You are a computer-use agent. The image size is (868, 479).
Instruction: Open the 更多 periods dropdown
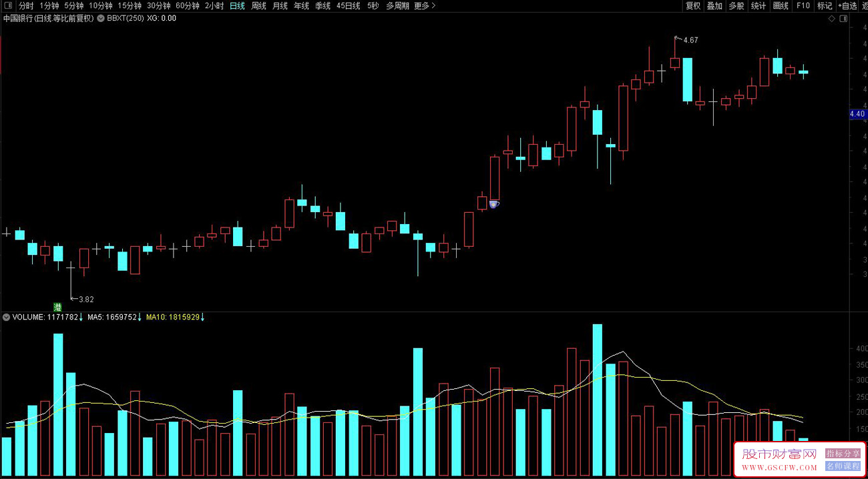(x=425, y=6)
